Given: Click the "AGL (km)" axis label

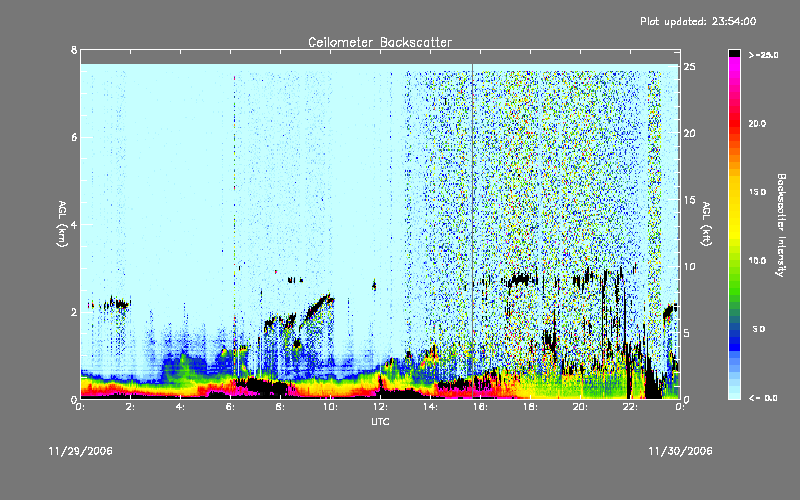Looking at the screenshot, I should [62, 224].
